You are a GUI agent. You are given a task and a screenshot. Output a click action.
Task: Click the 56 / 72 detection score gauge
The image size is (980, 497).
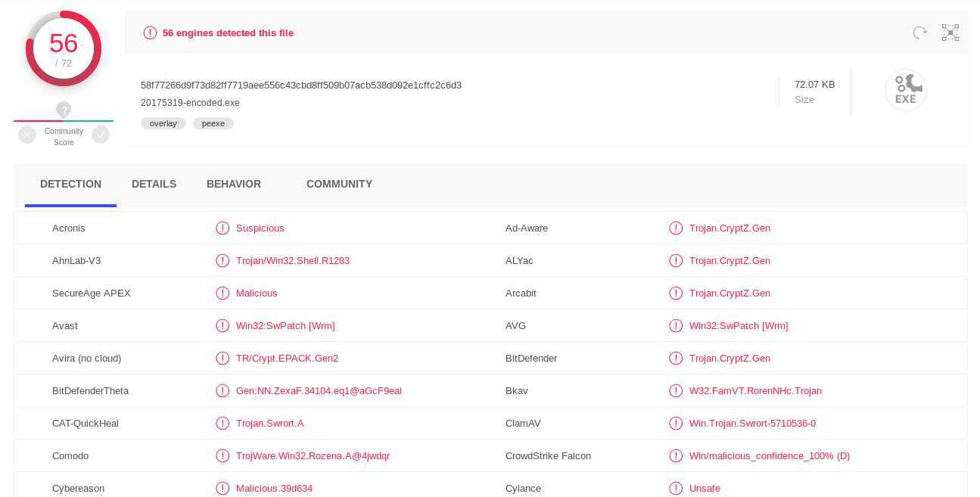click(64, 48)
